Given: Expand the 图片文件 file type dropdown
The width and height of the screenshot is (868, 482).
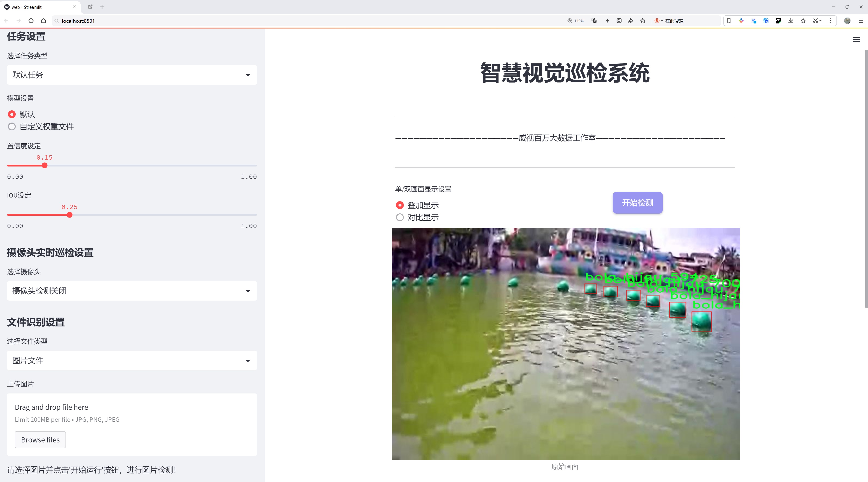Looking at the screenshot, I should (x=132, y=361).
